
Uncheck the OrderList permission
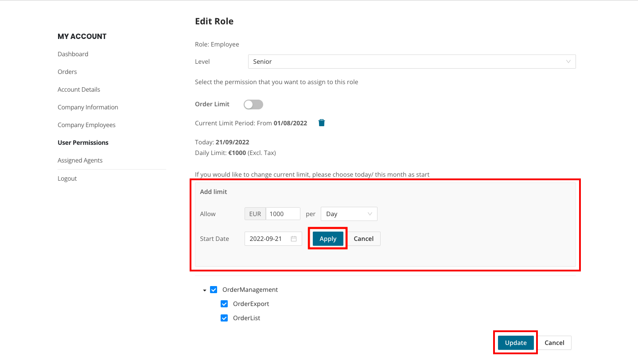224,318
